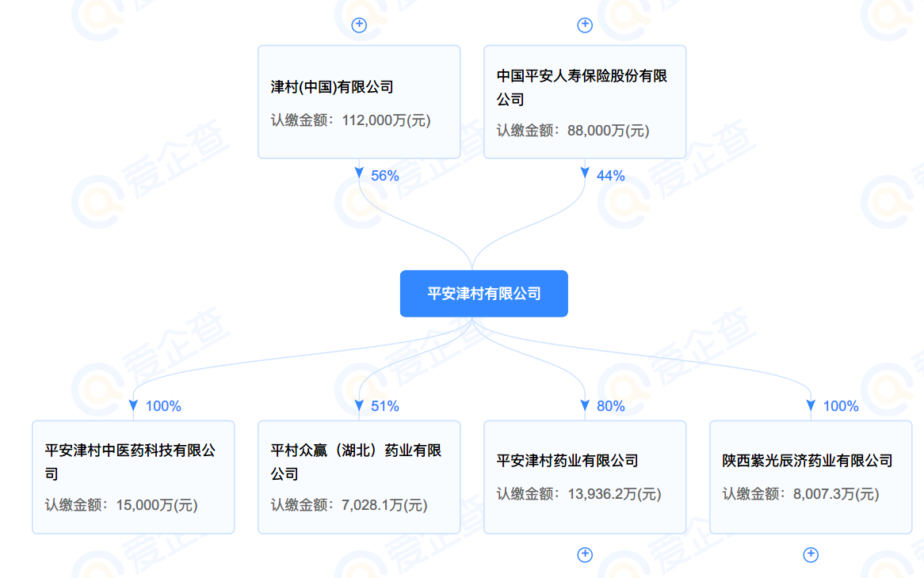
Task: Expand shareholders above 中国平安人寿保险股份有限公司
Action: pos(585,25)
